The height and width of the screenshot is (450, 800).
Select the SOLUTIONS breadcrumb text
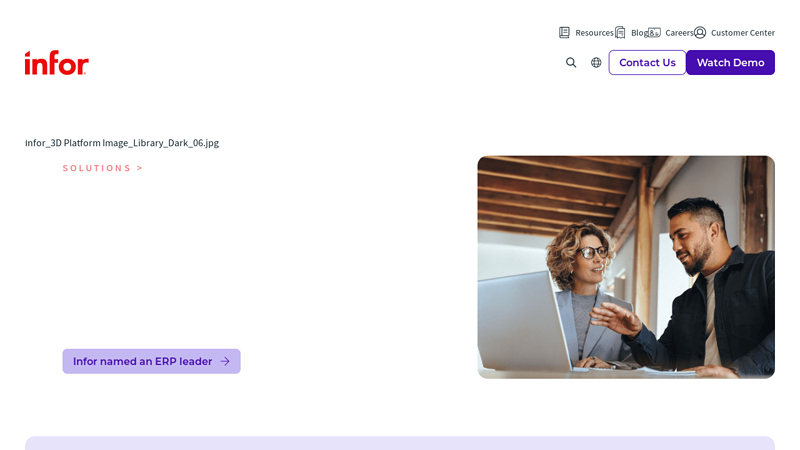click(97, 168)
